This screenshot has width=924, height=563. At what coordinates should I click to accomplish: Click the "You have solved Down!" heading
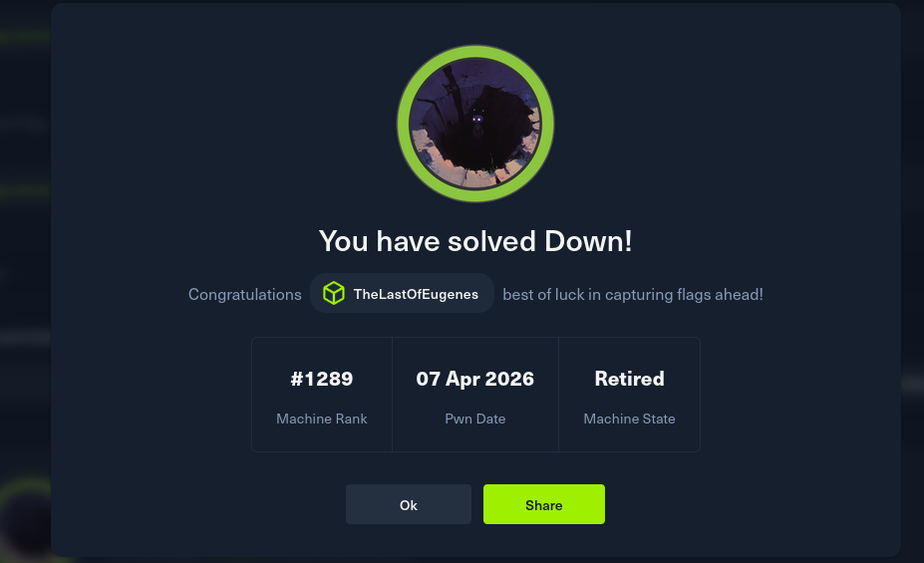[x=474, y=241]
